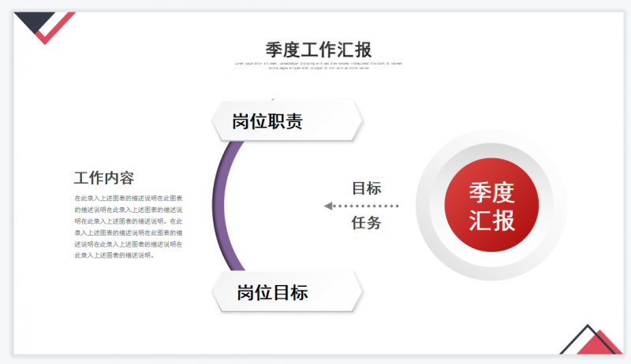
Task: Click the description paragraph under 工作内容
Action: pyautogui.click(x=129, y=227)
